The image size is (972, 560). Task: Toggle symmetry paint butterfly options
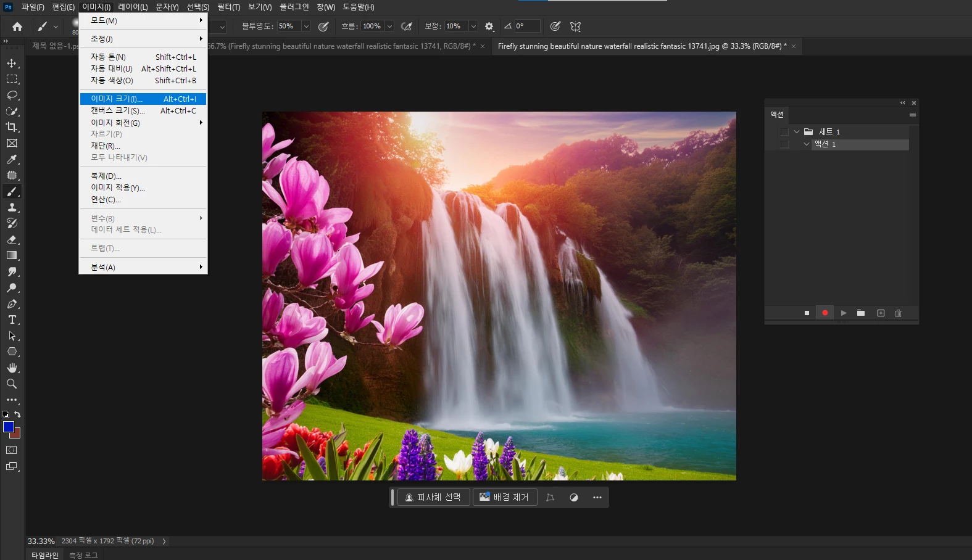[576, 27]
